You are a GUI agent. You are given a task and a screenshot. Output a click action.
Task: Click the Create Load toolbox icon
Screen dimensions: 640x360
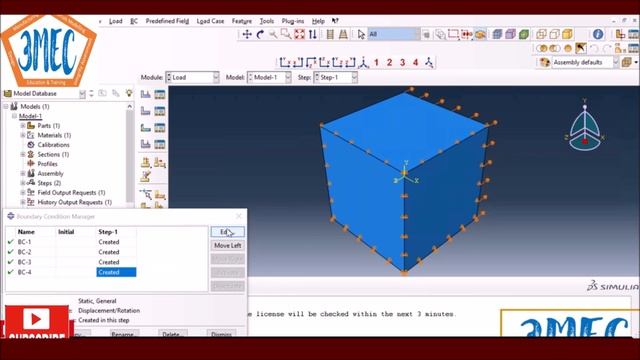146,94
